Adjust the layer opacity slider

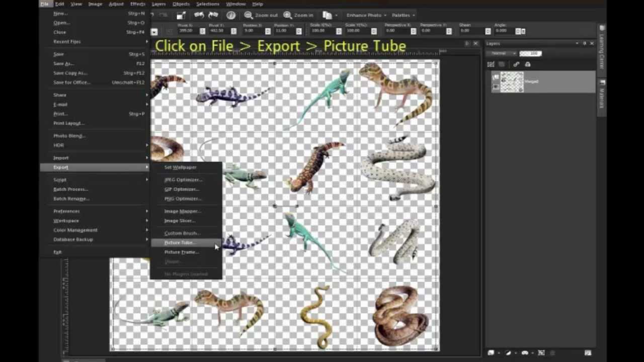coord(530,53)
